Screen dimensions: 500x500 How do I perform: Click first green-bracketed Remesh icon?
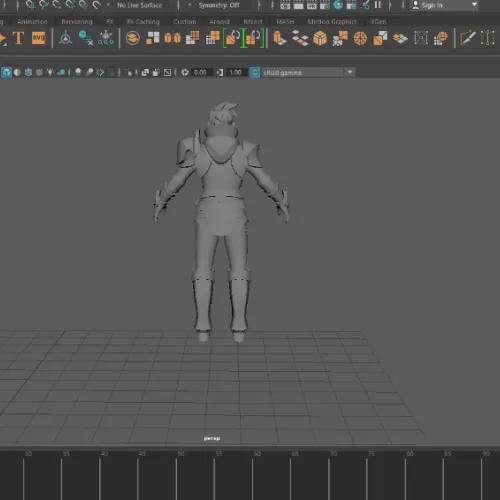[x=233, y=38]
